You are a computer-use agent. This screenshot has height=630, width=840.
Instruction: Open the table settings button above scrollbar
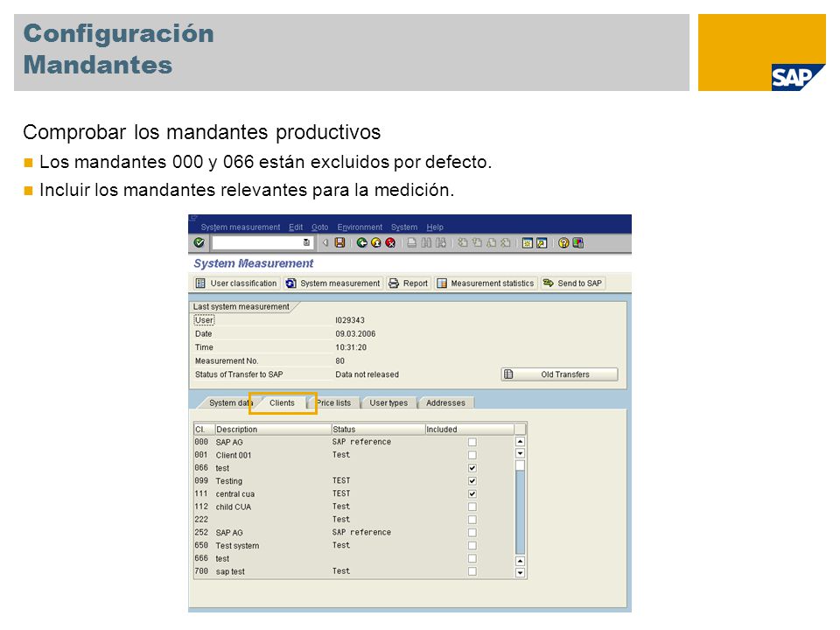520,429
